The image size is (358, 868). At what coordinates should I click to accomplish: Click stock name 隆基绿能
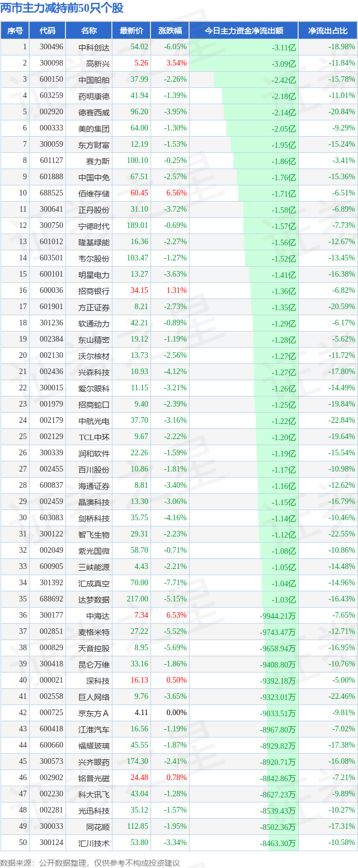tap(94, 242)
